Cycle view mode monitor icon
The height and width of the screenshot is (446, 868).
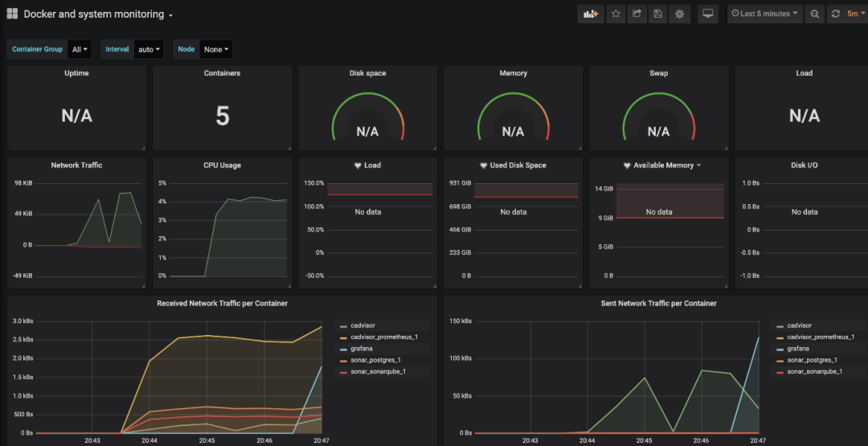coord(707,14)
